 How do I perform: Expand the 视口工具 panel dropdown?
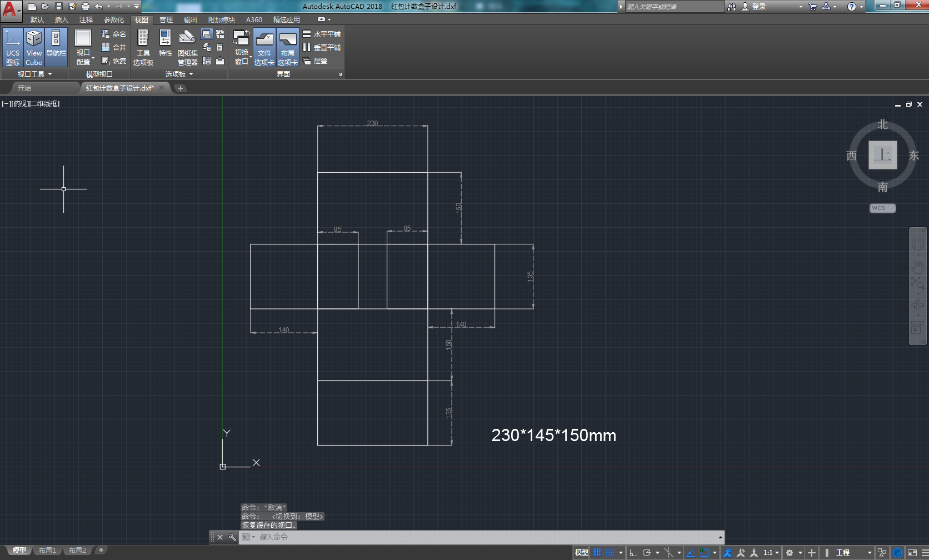[x=34, y=74]
